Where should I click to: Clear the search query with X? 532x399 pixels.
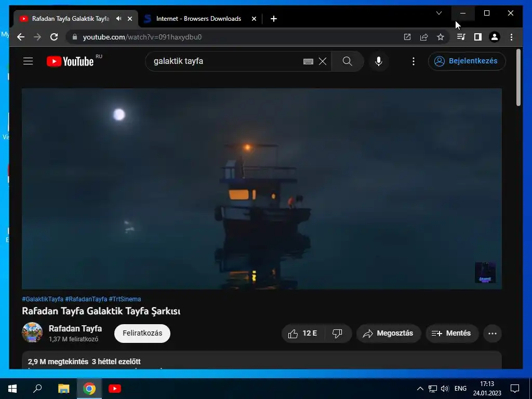(x=323, y=61)
